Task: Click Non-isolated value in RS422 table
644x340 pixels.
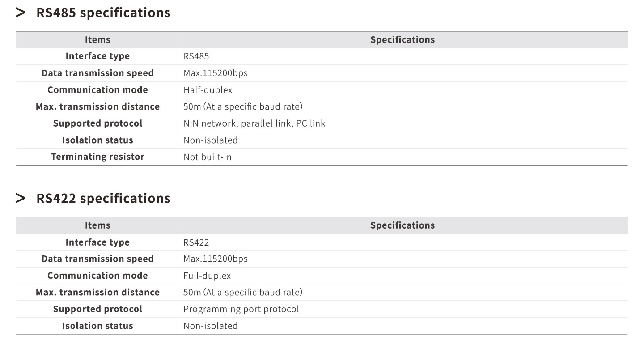Action: [x=211, y=326]
